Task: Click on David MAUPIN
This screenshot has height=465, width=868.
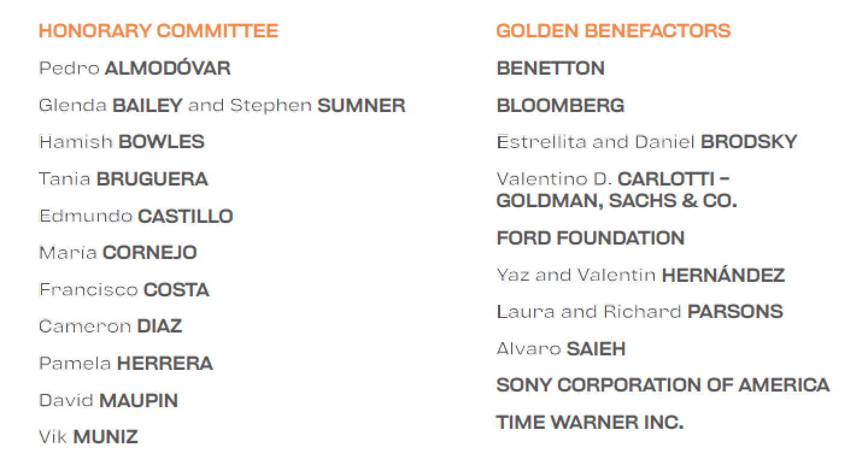Action: 108,401
